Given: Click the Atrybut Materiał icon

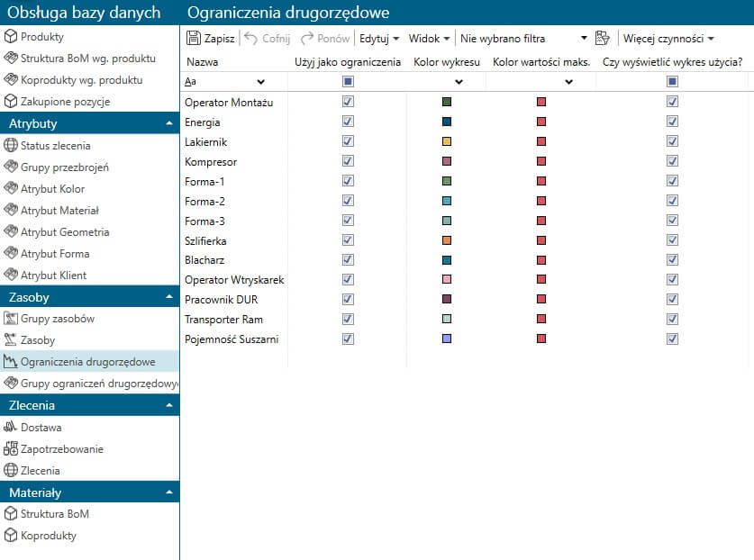Looking at the screenshot, I should pyautogui.click(x=11, y=210).
